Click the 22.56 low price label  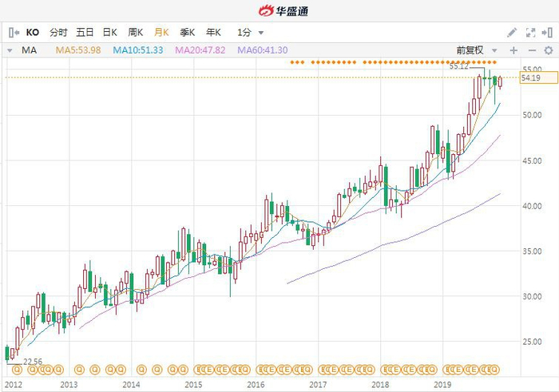[x=33, y=362]
